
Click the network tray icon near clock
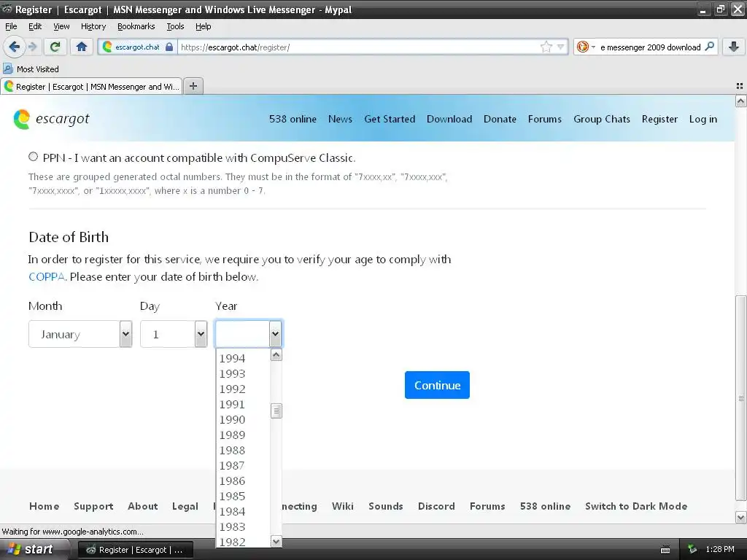pos(692,550)
